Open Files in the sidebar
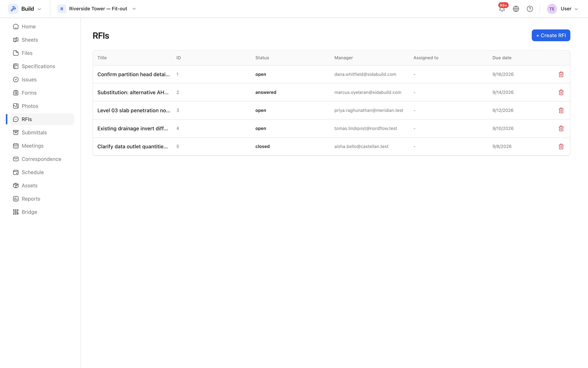Screen dimensions: 588x368 pos(42,53)
